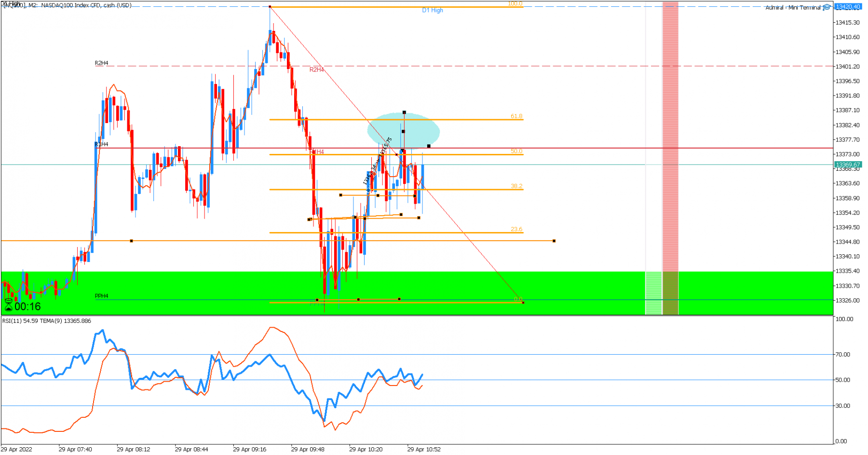Select the Fibonacci start anchor at chart peak
The width and height of the screenshot is (868, 455).
coord(270,7)
